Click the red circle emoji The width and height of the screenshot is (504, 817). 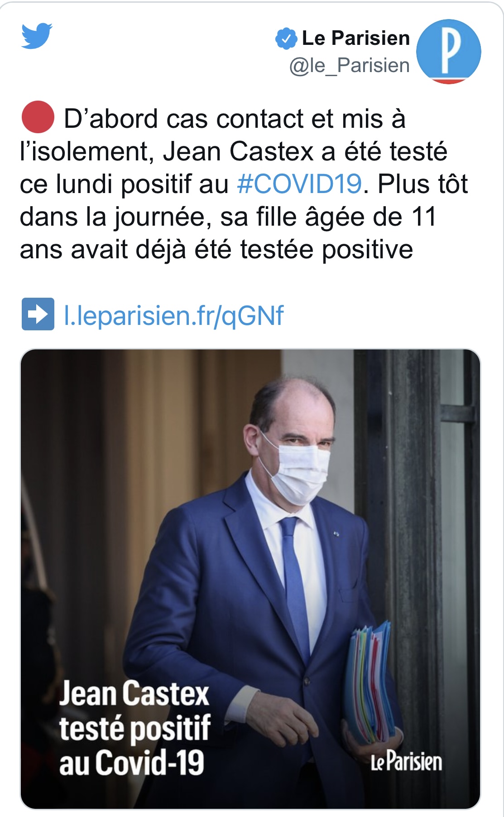pos(38,117)
